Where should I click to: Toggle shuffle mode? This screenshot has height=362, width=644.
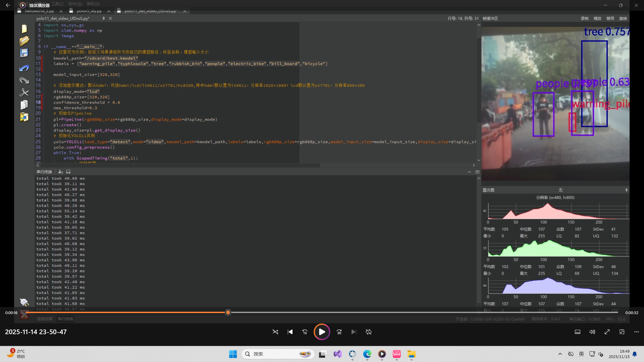pyautogui.click(x=275, y=332)
